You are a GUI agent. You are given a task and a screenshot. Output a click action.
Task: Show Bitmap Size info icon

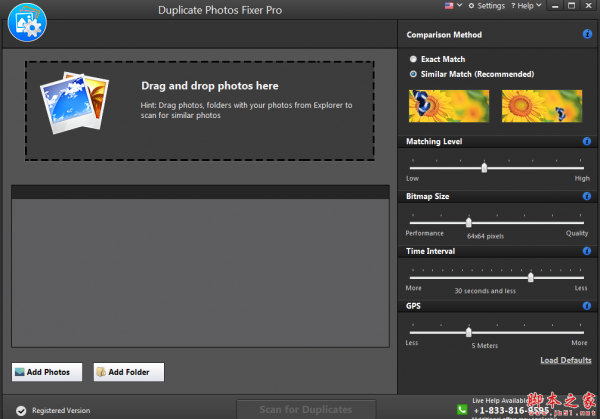[587, 196]
